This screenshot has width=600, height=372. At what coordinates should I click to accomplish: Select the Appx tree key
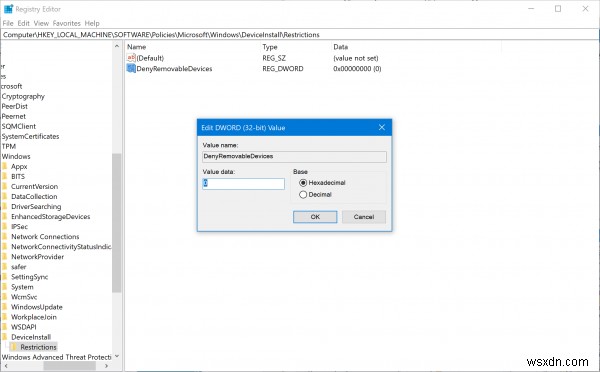19,167
